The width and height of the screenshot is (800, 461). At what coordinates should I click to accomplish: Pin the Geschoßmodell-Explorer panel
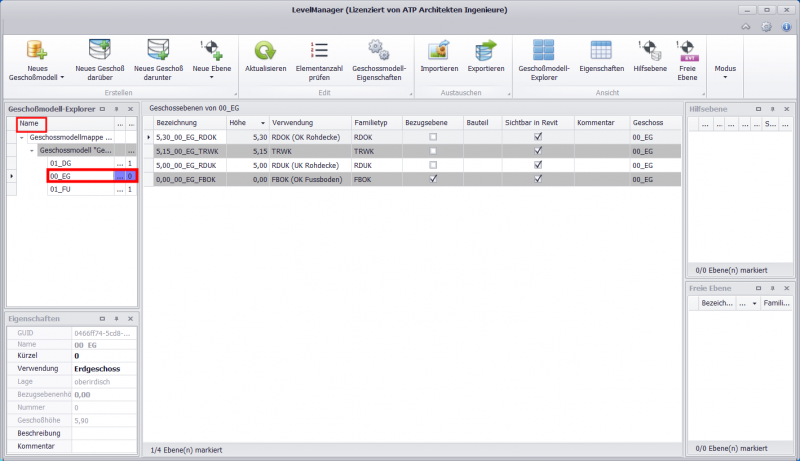pyautogui.click(x=116, y=109)
